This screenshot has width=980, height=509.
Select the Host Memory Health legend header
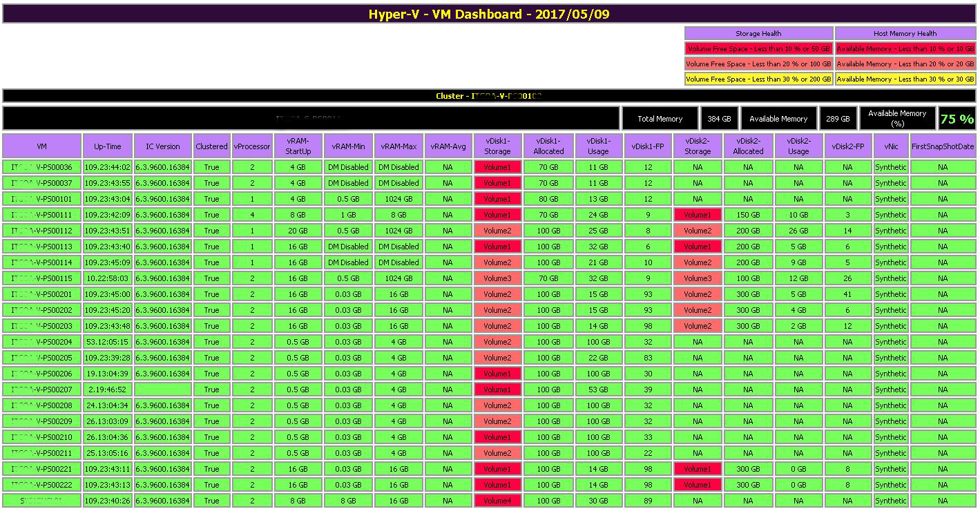pos(905,33)
